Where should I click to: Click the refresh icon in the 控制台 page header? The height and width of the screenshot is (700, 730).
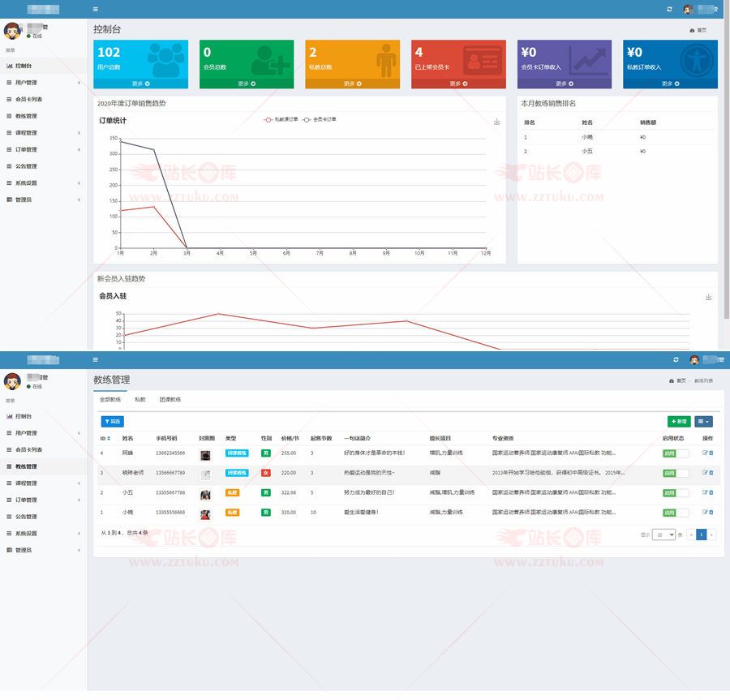pyautogui.click(x=669, y=9)
